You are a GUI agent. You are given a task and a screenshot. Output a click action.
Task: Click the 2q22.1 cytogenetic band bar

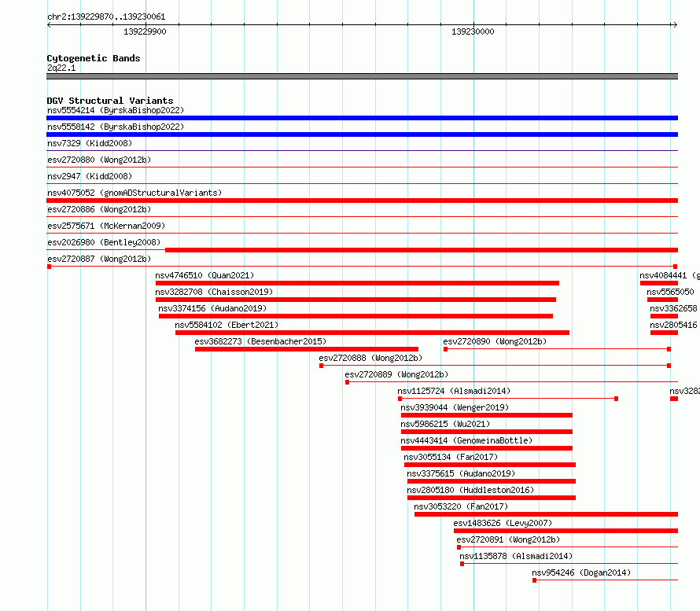362,76
